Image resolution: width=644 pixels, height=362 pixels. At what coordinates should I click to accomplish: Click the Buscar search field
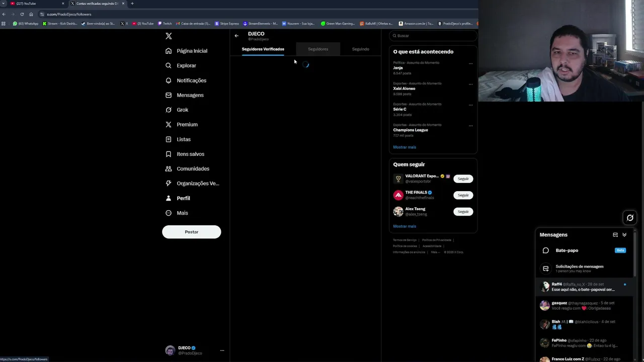point(433,36)
